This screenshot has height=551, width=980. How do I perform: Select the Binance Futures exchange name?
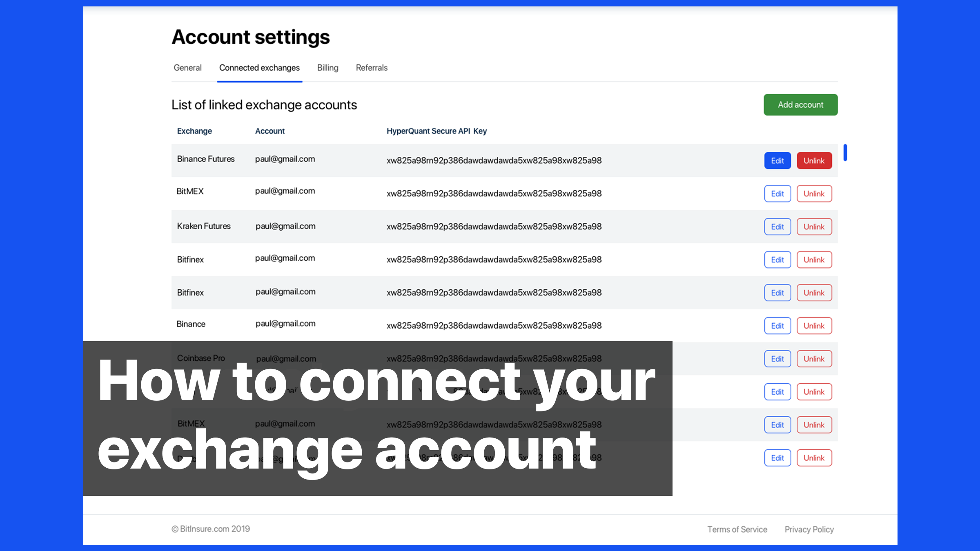[x=206, y=159]
